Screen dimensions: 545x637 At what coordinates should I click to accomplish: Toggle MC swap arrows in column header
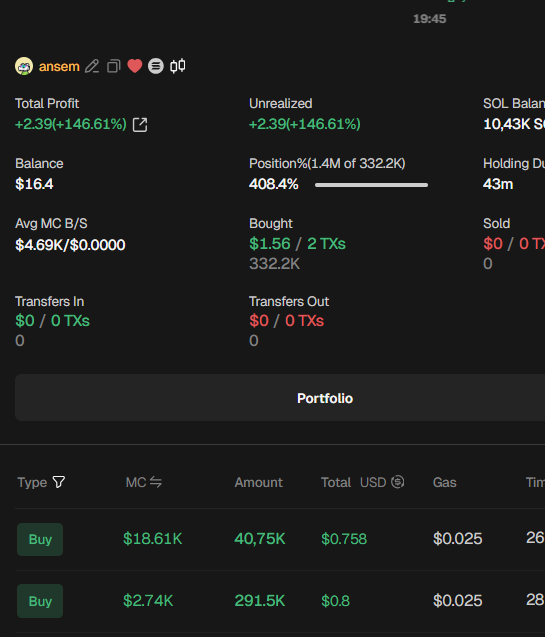pos(156,482)
